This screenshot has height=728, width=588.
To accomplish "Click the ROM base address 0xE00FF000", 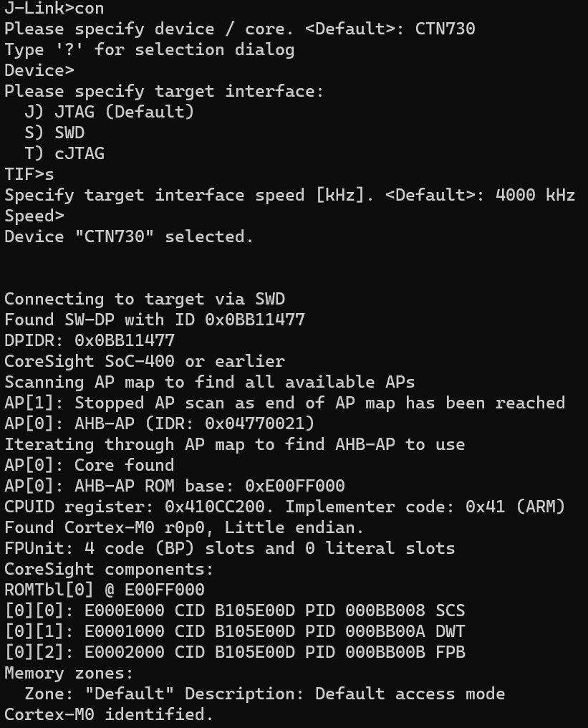I will 294,486.
